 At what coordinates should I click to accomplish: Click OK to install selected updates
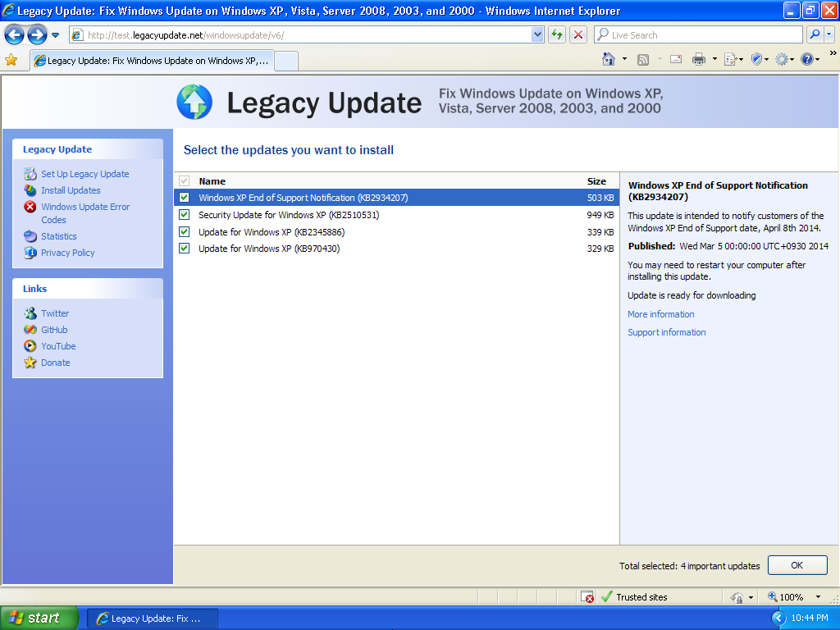click(797, 565)
